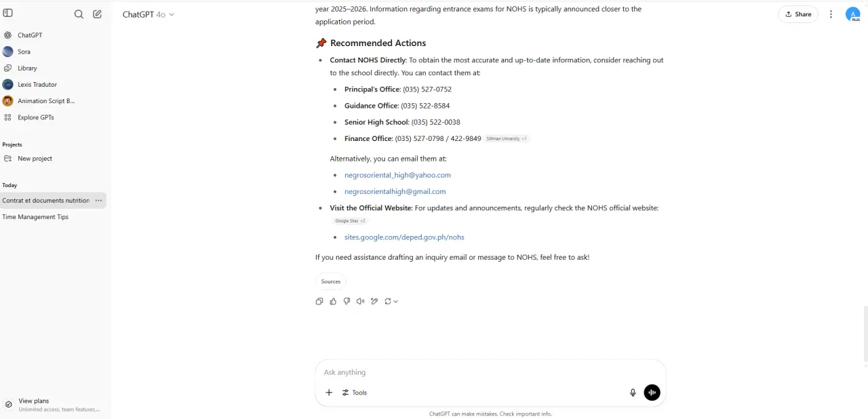The width and height of the screenshot is (868, 419).
Task: Expand the regenerate response dropdown arrow
Action: coord(395,302)
